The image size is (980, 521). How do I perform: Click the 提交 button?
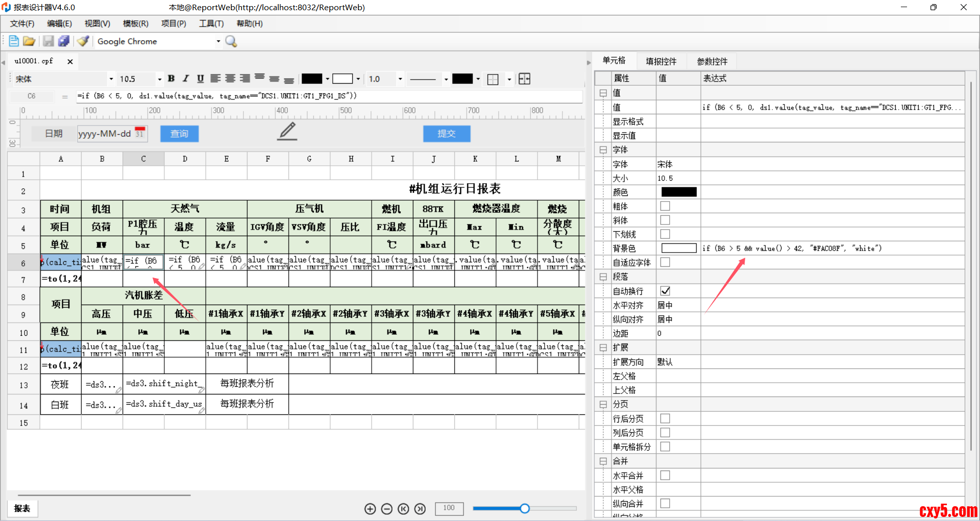[x=446, y=134]
